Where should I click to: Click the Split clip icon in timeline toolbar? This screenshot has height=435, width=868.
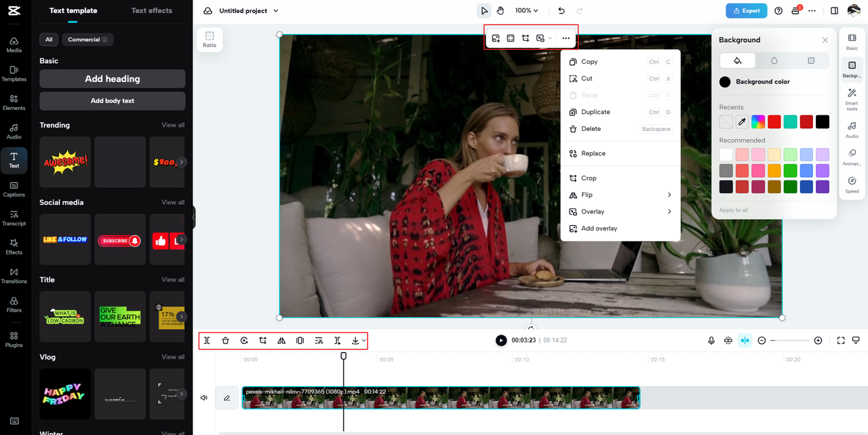207,341
